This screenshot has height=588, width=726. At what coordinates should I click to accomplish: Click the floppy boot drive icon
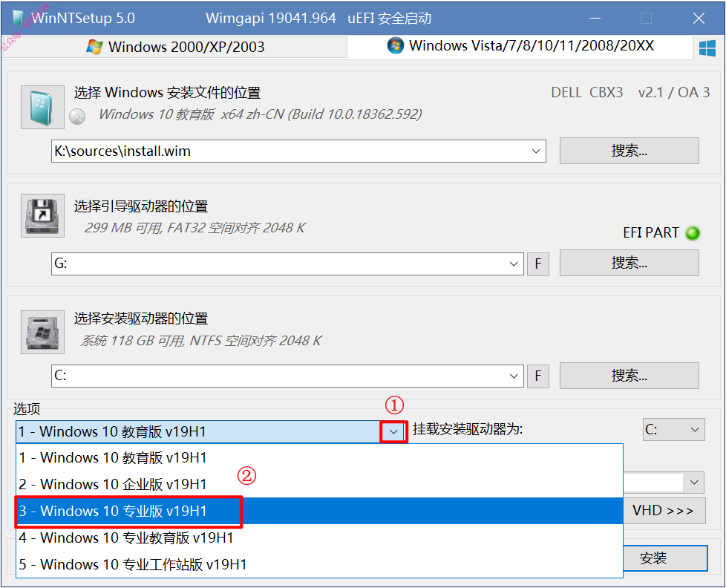click(42, 216)
